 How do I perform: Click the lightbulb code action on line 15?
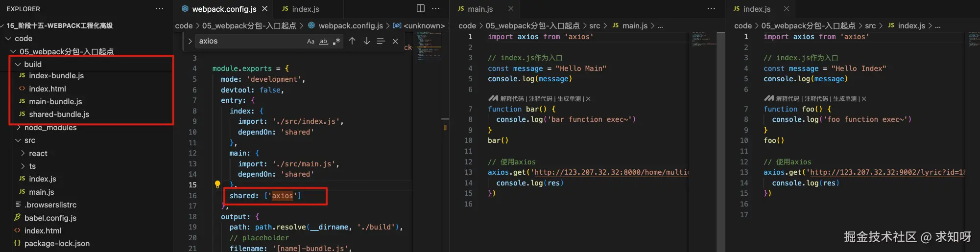click(x=217, y=184)
